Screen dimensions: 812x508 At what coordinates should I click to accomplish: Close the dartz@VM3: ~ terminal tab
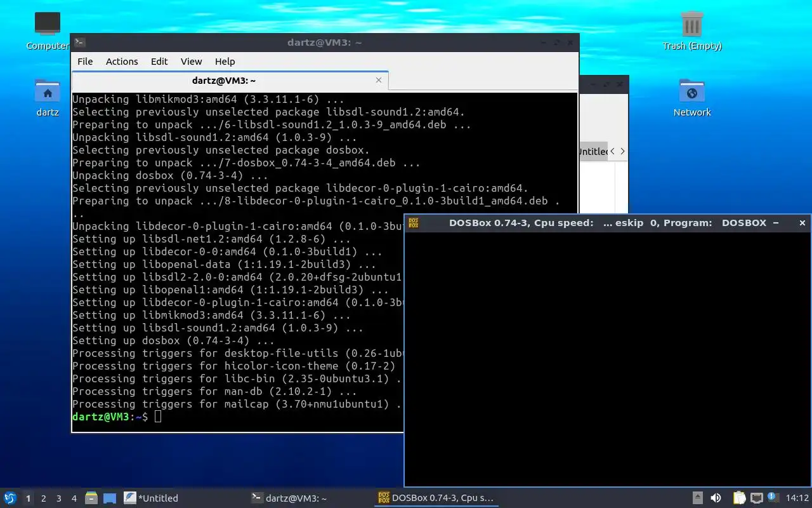[379, 80]
